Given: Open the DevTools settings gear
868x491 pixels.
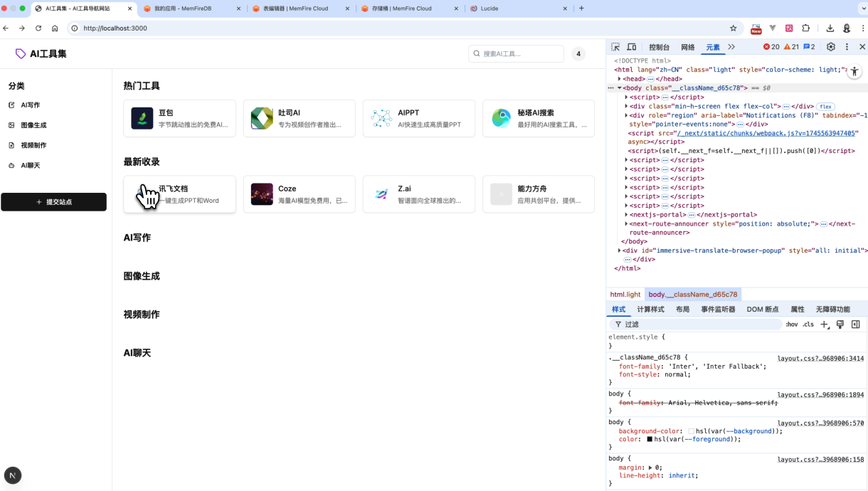Looking at the screenshot, I should [x=830, y=47].
